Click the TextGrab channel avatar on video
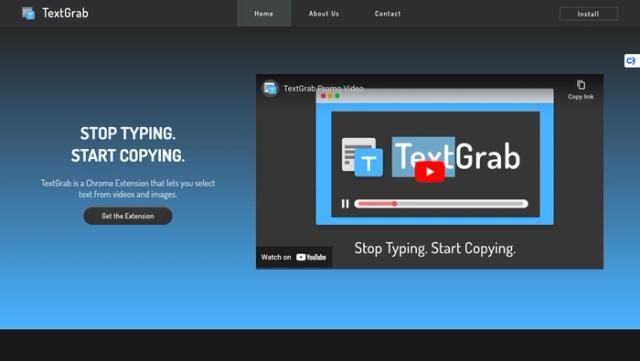Screen dimensions: 640x361 pos(270,88)
